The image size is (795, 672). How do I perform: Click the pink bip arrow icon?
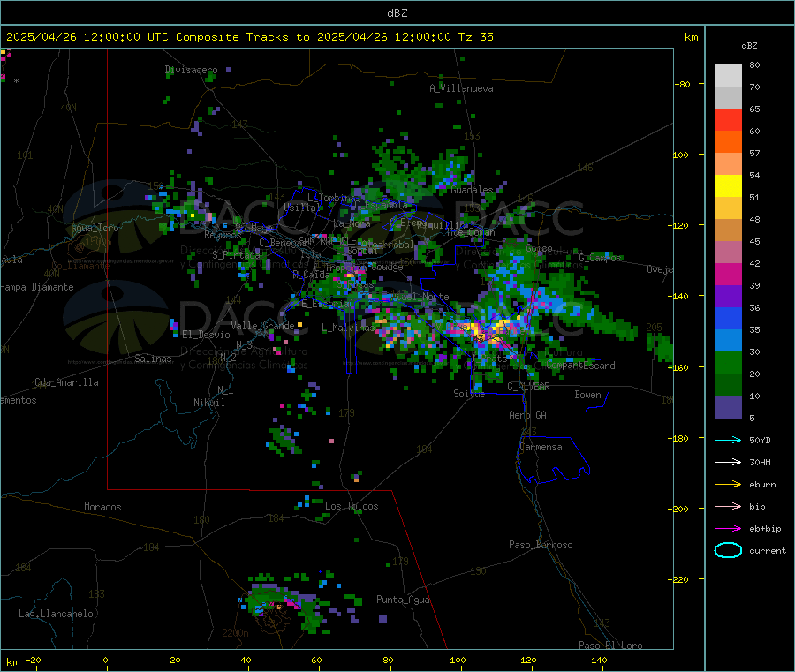[728, 506]
